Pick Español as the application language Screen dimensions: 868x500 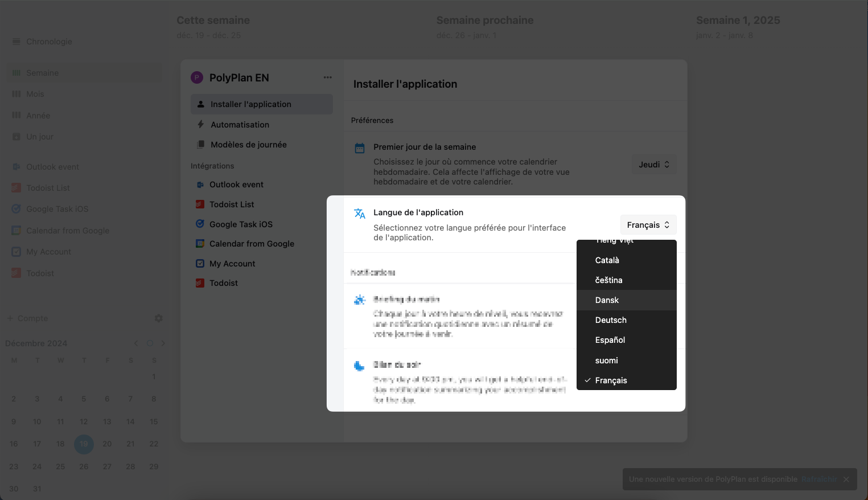[x=610, y=340]
